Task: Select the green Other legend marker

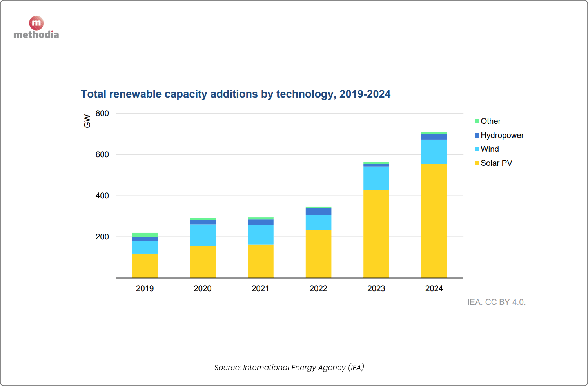Action: 477,121
